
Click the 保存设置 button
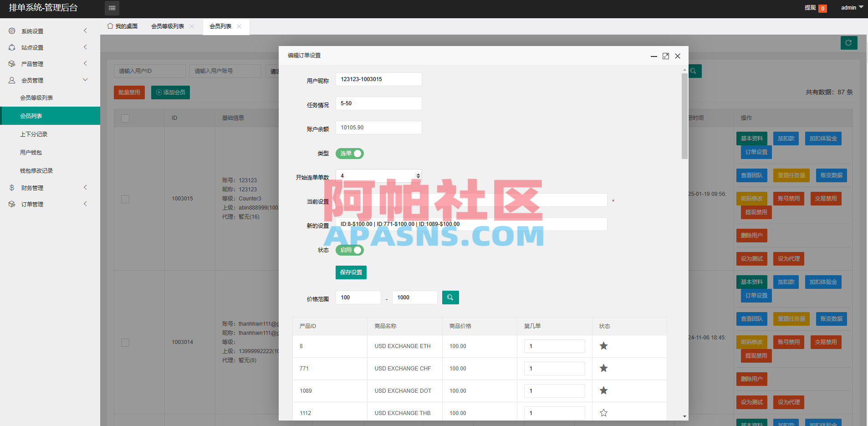351,272
